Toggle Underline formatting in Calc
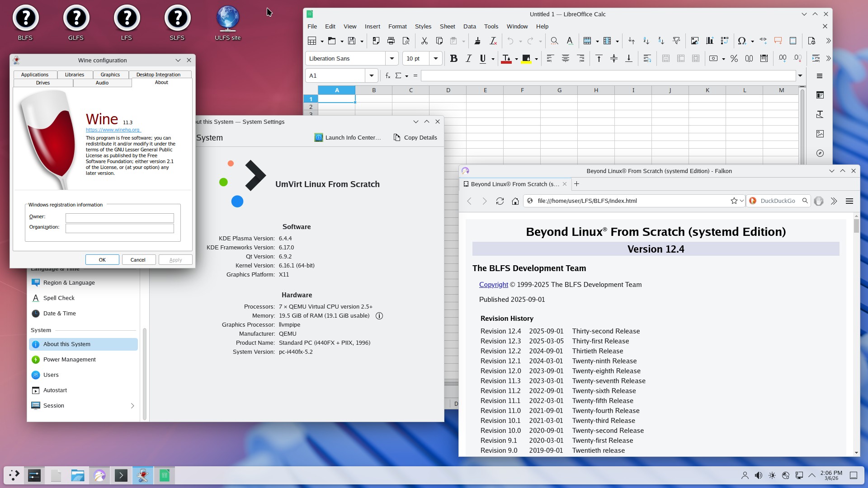The width and height of the screenshot is (868, 488). (483, 58)
